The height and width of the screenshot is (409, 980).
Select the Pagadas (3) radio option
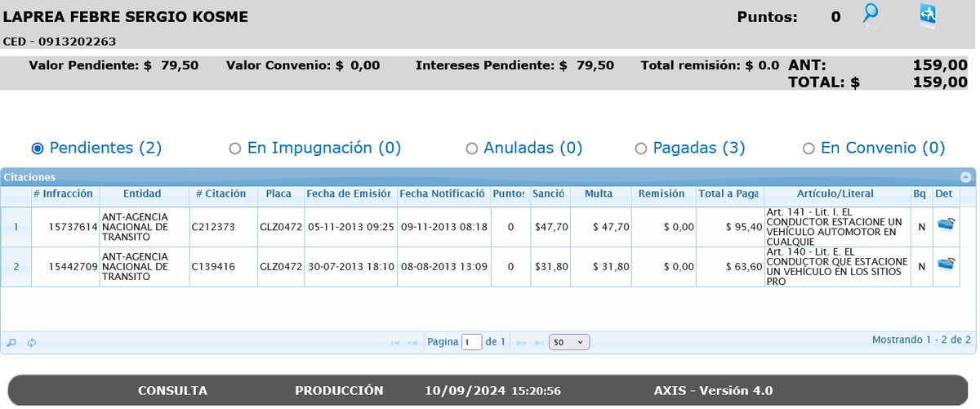(641, 149)
